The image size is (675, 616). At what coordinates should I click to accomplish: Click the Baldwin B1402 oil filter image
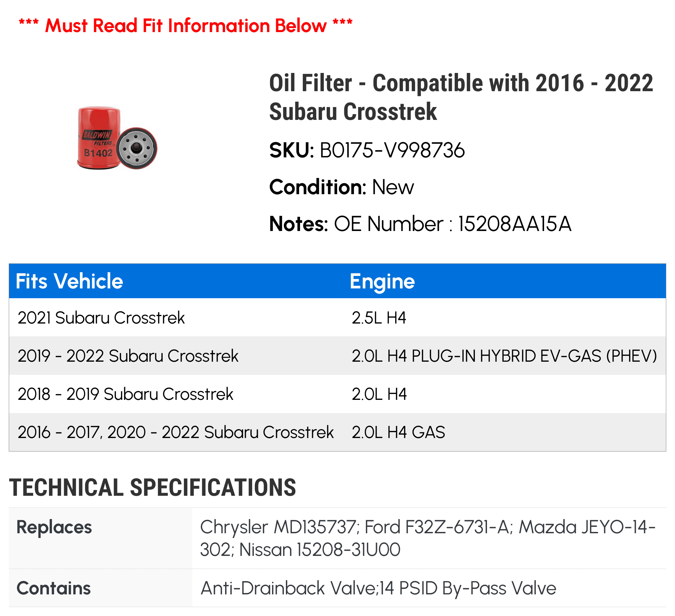(117, 138)
